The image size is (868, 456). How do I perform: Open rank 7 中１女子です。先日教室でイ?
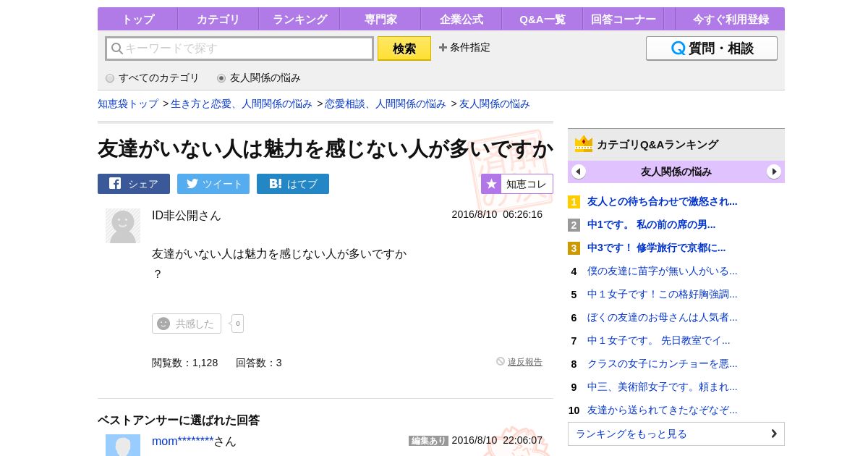659,341
